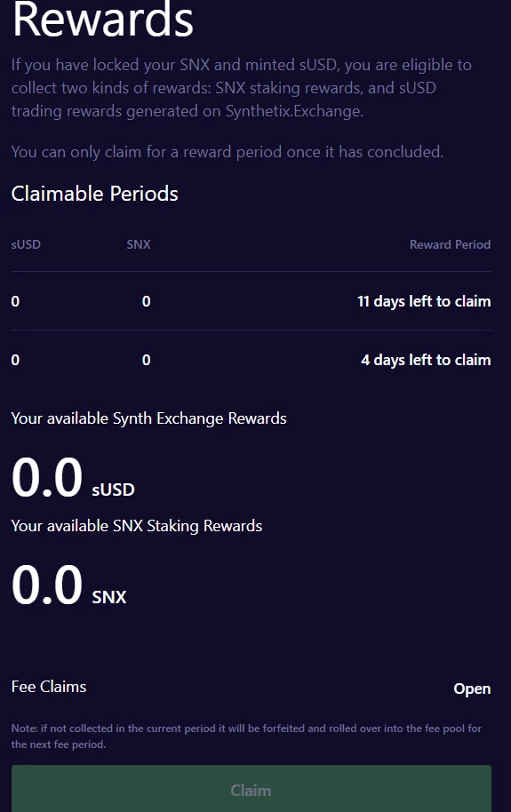Click the sUSD value in the first period row
The height and width of the screenshot is (812, 511).
point(15,301)
